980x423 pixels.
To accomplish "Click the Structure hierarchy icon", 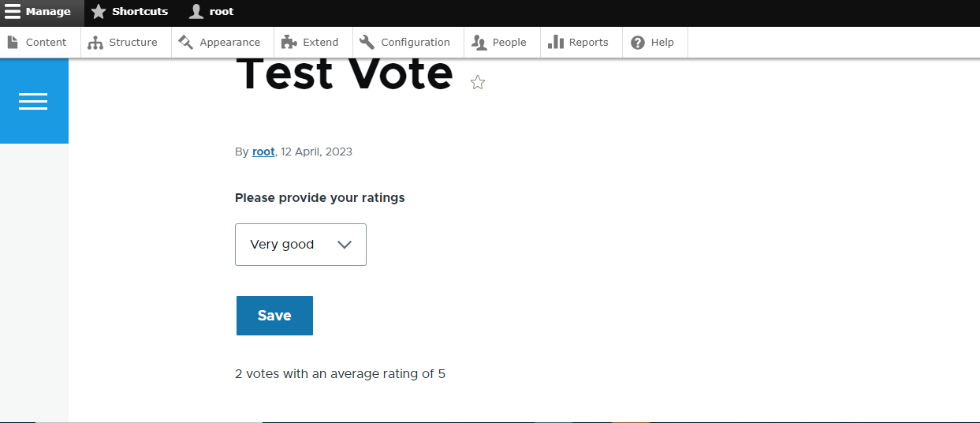I will pos(95,43).
